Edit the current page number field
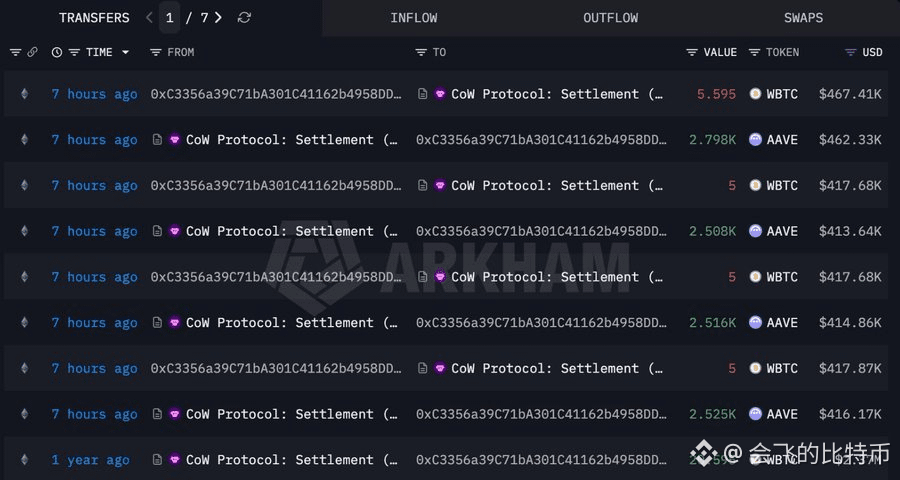Screen dimensions: 900x480 point(169,18)
